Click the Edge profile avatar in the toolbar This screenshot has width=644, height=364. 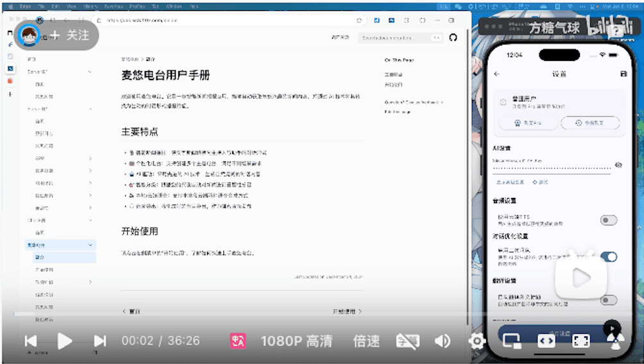[39, 20]
